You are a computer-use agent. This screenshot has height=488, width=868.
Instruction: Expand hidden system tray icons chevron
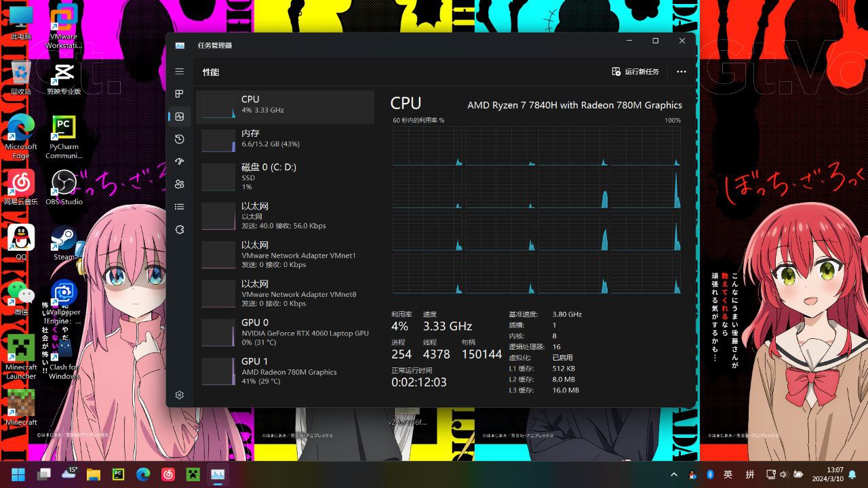coord(673,474)
